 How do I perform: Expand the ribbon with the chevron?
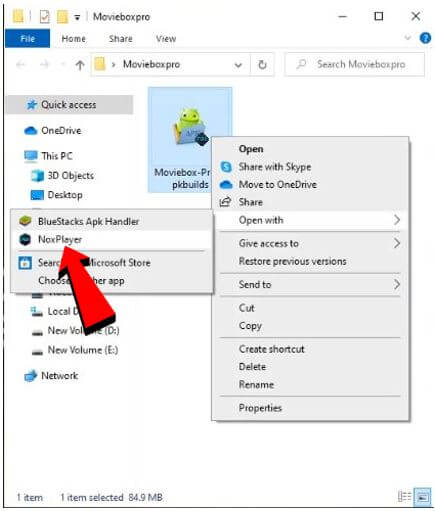[x=407, y=38]
